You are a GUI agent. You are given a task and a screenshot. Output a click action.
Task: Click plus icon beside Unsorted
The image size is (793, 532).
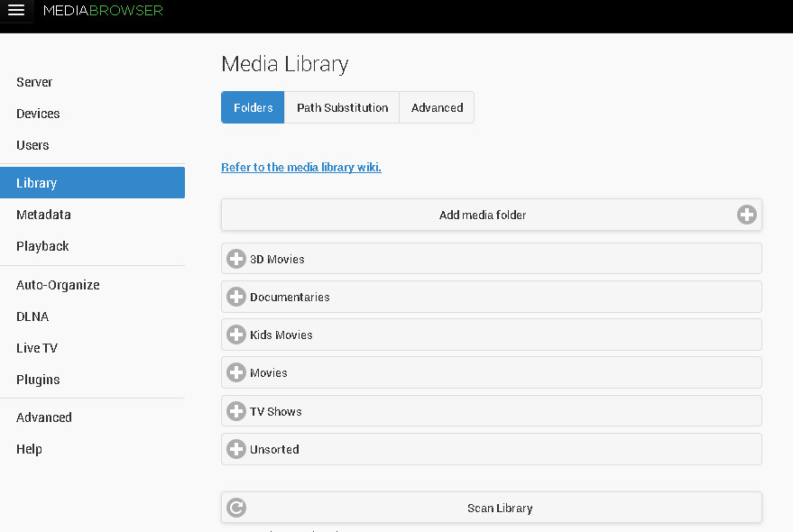pos(236,449)
